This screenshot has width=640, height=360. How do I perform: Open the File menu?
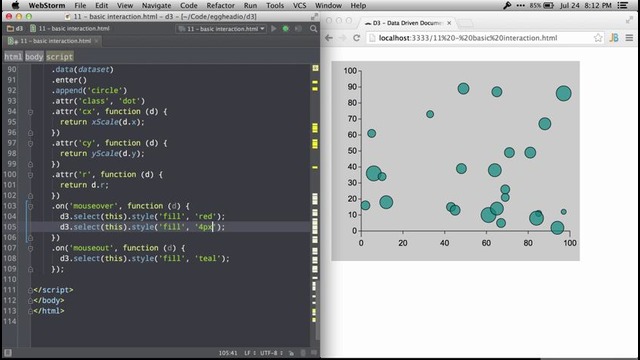coord(80,5)
